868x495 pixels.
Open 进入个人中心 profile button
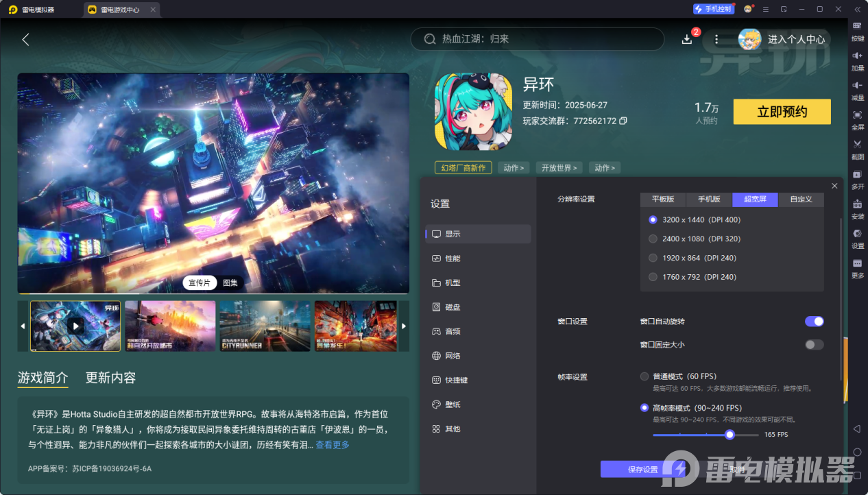click(x=784, y=39)
